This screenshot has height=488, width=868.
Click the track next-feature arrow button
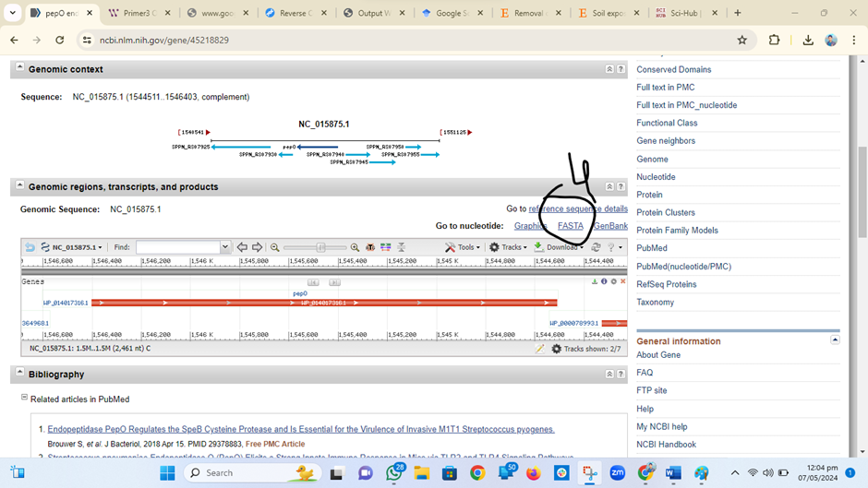click(334, 282)
